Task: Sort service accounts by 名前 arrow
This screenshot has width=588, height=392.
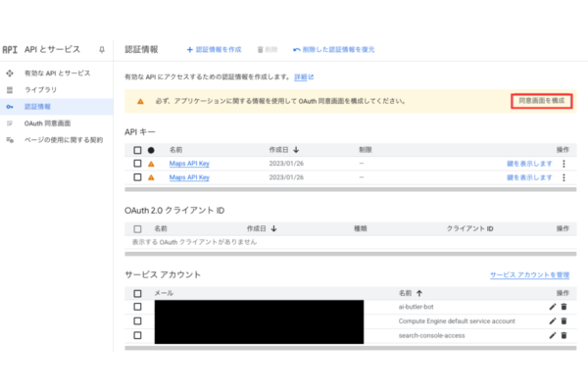Action: [x=419, y=293]
